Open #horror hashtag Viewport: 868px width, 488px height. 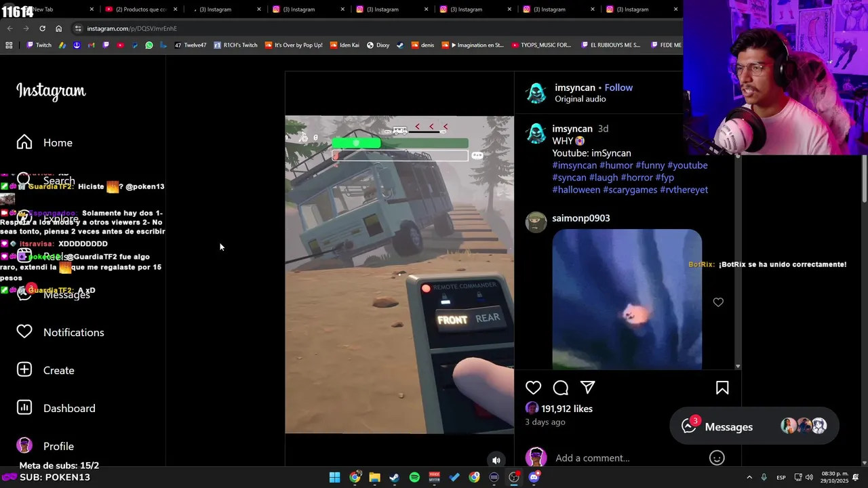click(x=637, y=178)
